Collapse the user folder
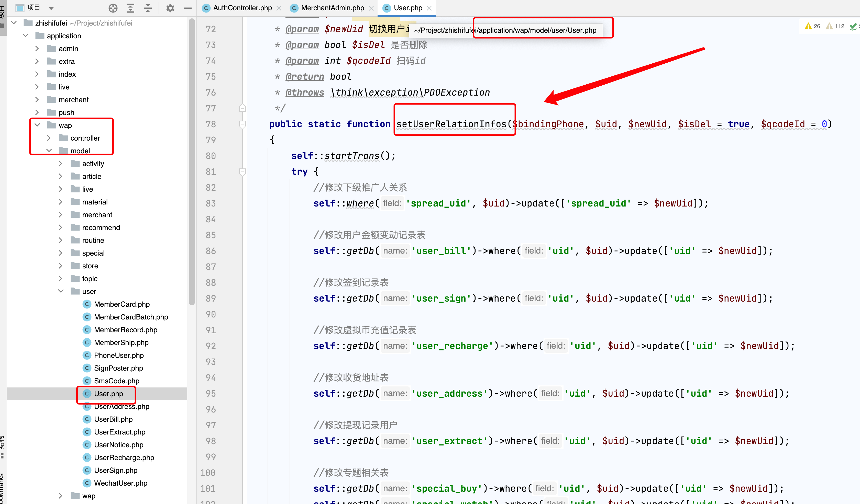This screenshot has height=504, width=860. click(61, 291)
